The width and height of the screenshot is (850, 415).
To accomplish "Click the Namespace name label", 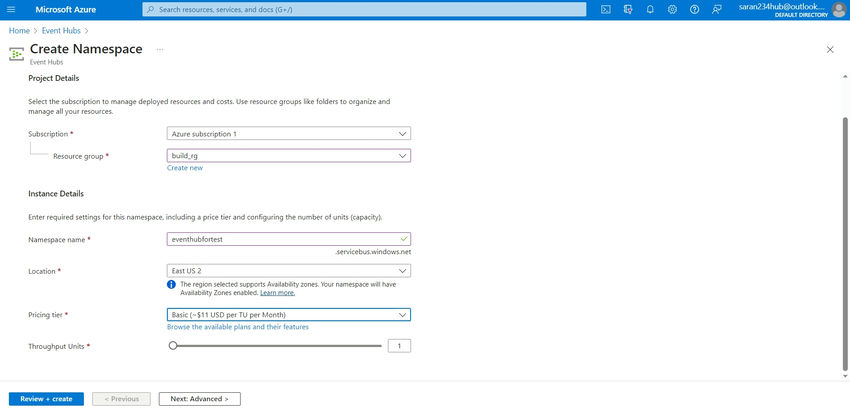I will pos(56,239).
